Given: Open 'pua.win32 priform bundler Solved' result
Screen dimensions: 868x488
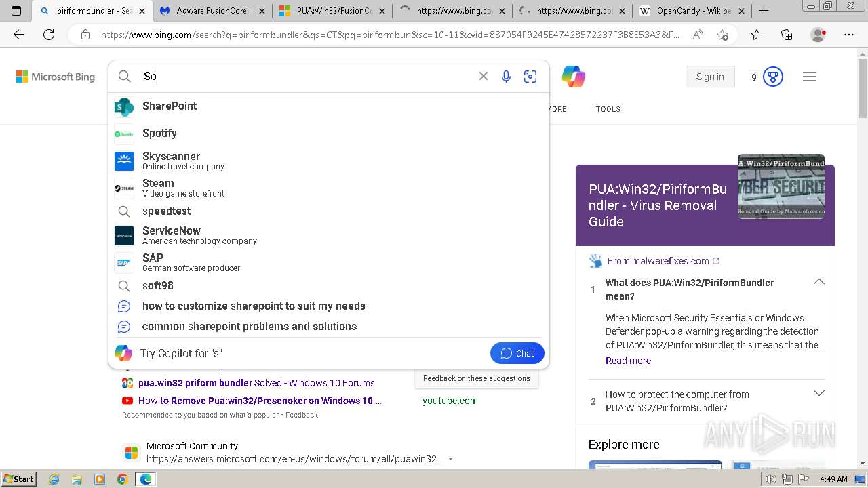Looking at the screenshot, I should tap(256, 383).
